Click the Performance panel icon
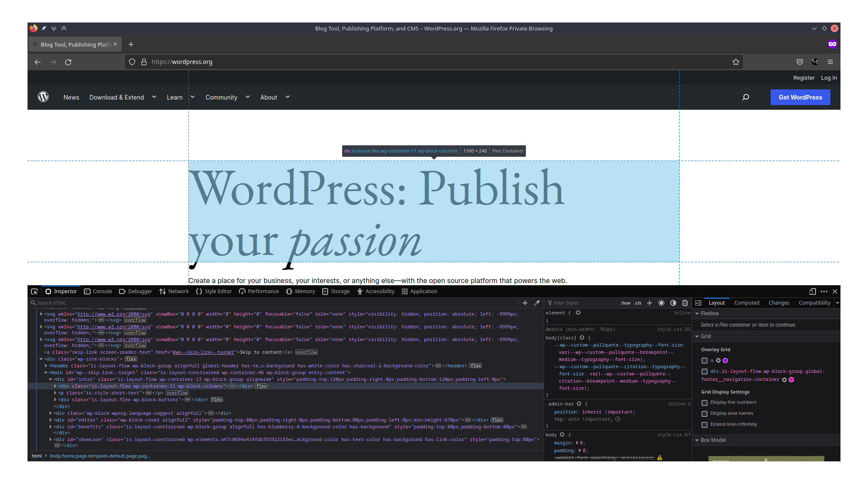 (x=242, y=292)
